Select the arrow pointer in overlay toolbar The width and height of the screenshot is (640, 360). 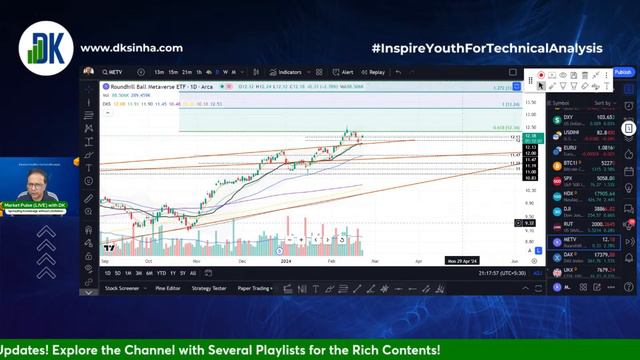[541, 86]
